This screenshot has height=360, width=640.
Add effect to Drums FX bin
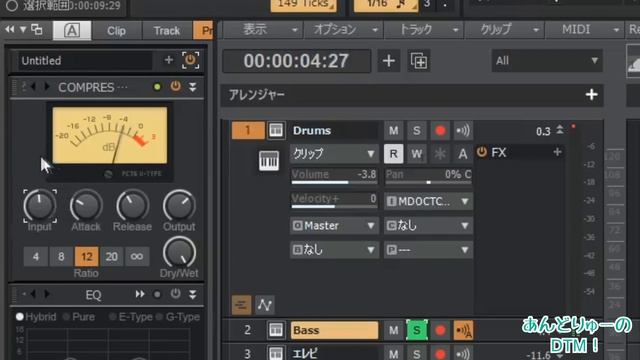pyautogui.click(x=557, y=152)
